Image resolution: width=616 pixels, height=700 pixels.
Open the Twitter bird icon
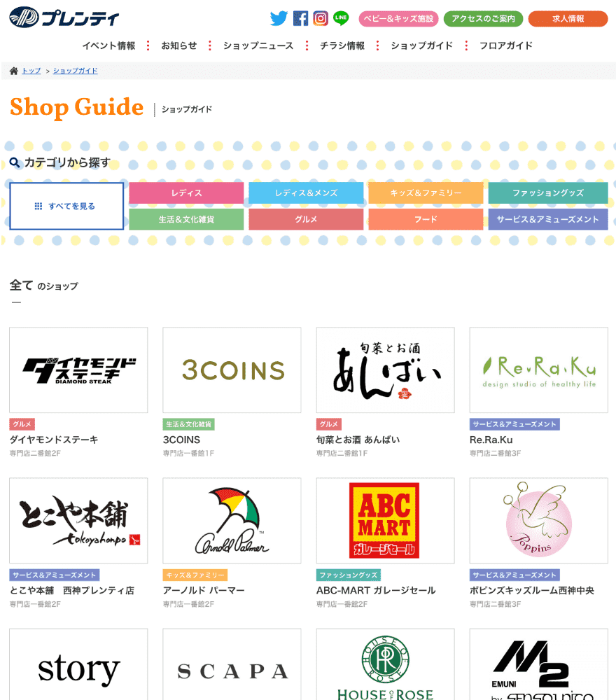(x=279, y=18)
